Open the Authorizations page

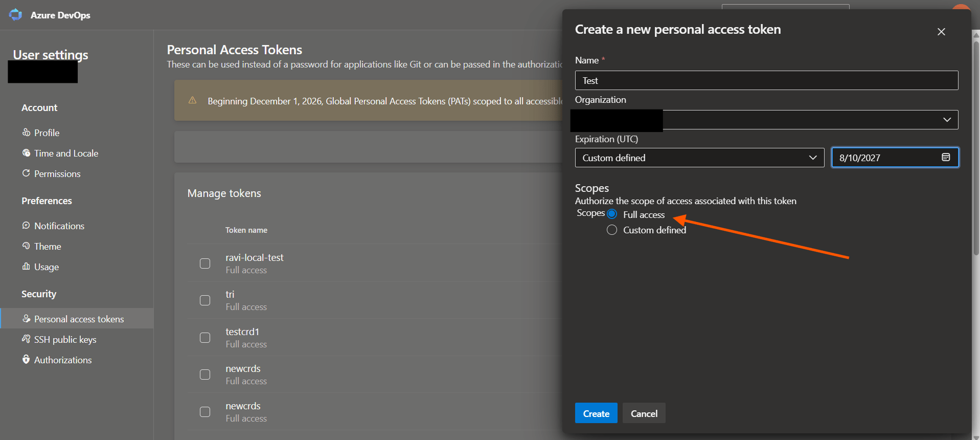click(x=63, y=360)
